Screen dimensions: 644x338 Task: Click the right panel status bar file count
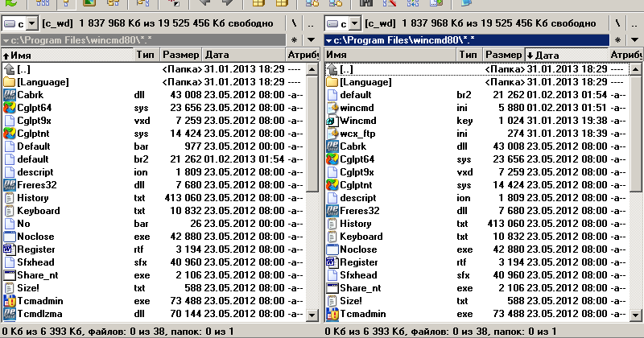click(441, 331)
